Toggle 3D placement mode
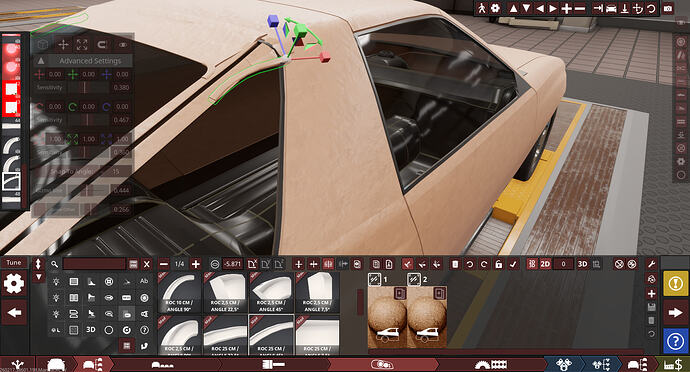The width and height of the screenshot is (690, 372). 583,264
